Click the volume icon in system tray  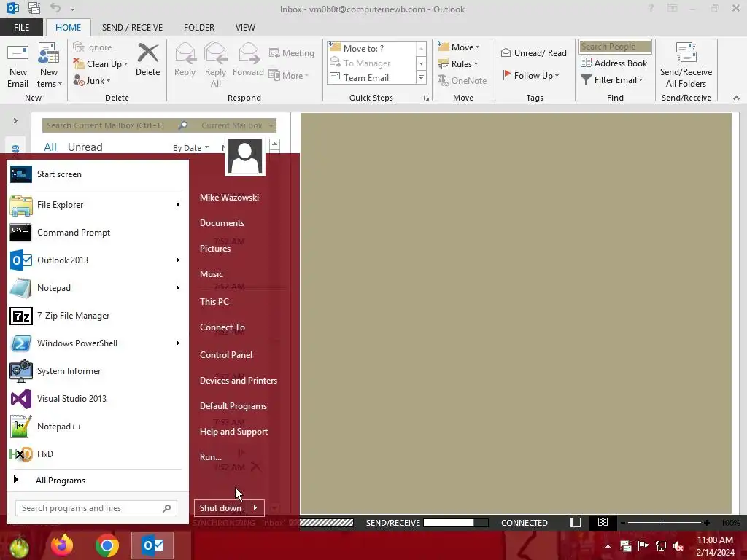(x=678, y=546)
